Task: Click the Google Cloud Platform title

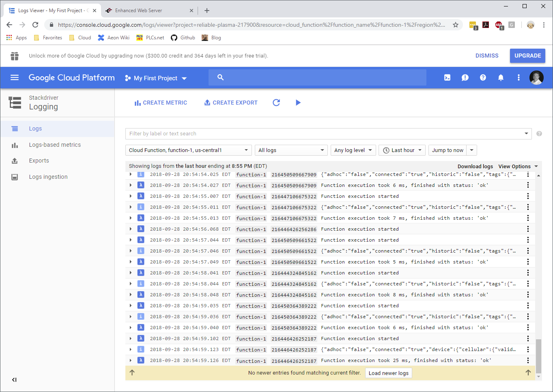Action: (71, 77)
